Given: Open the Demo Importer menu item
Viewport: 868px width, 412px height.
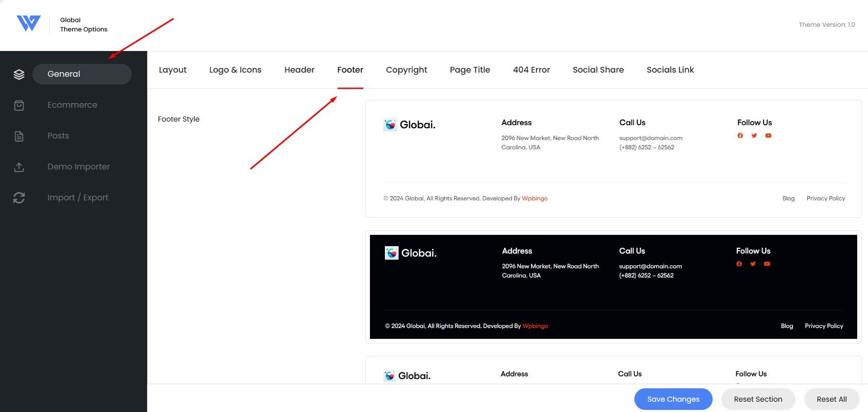Looking at the screenshot, I should pyautogui.click(x=79, y=167).
